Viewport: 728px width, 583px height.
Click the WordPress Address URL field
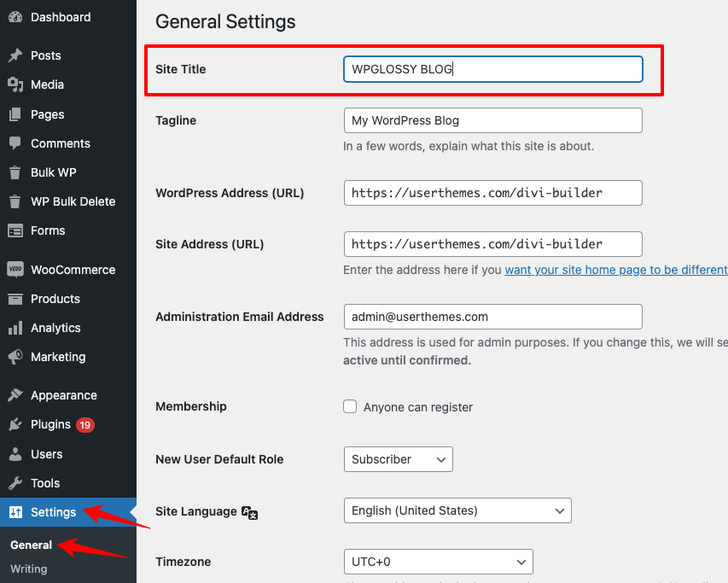(x=493, y=193)
